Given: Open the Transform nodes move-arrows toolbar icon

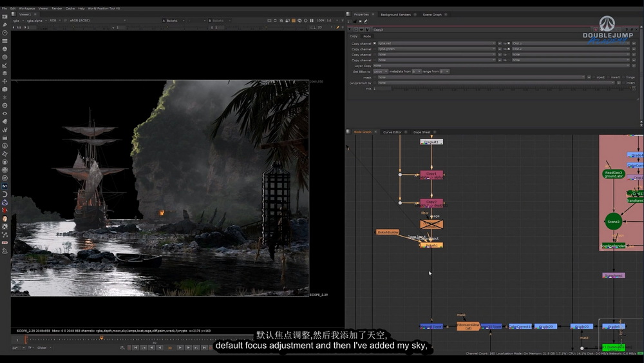Looking at the screenshot, I should click(5, 81).
